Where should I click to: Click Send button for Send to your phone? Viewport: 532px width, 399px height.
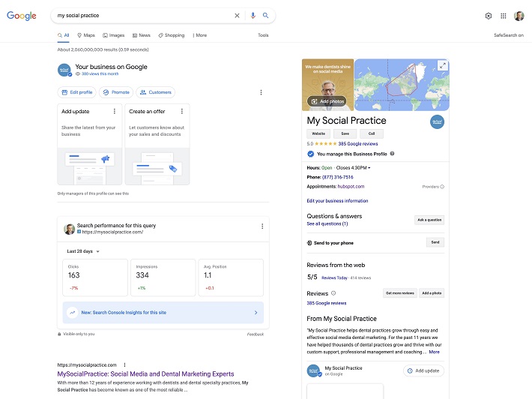pyautogui.click(x=435, y=242)
